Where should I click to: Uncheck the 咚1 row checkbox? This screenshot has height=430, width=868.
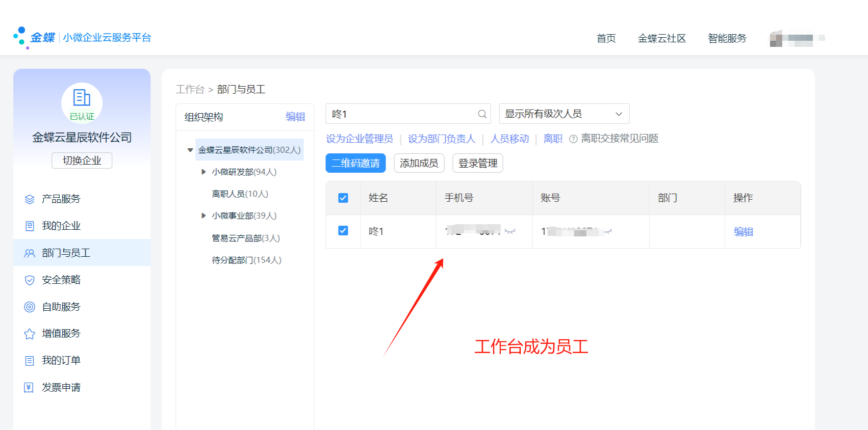pyautogui.click(x=343, y=231)
